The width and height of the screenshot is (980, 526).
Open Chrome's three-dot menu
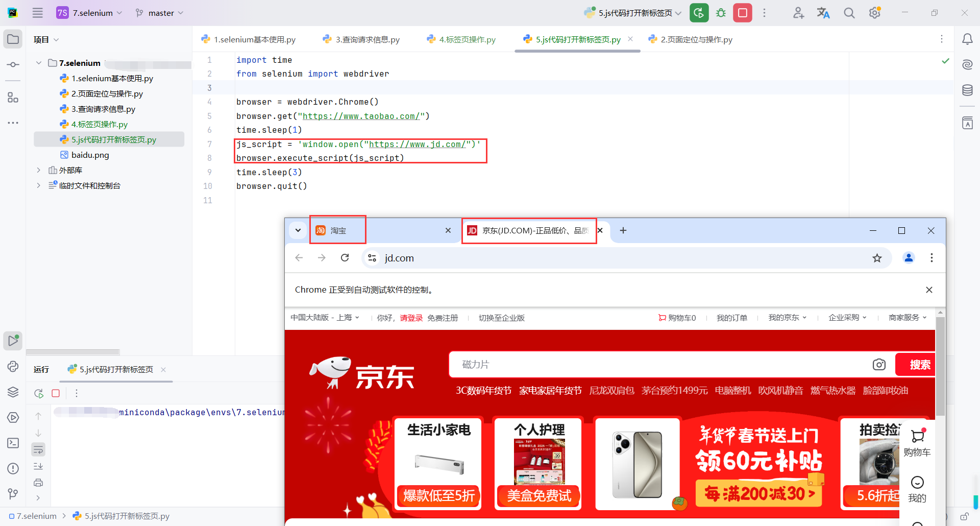[932, 258]
